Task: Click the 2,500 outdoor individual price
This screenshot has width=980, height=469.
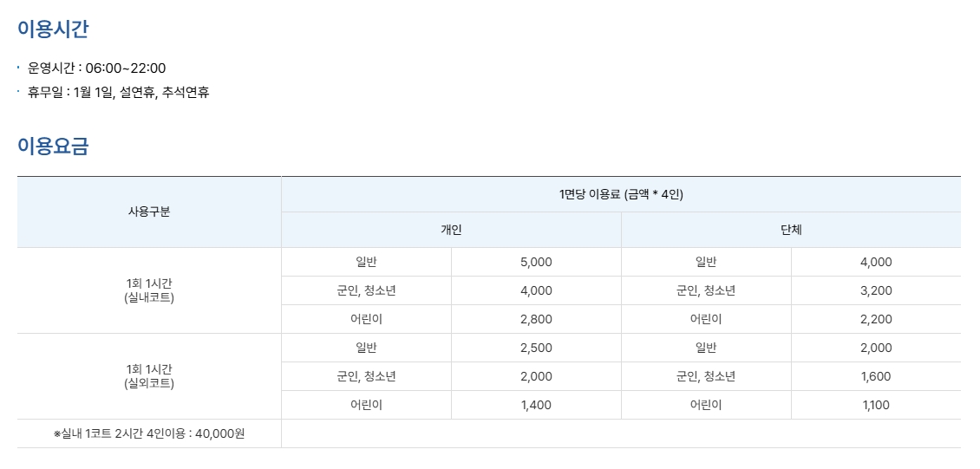Action: [x=536, y=348]
